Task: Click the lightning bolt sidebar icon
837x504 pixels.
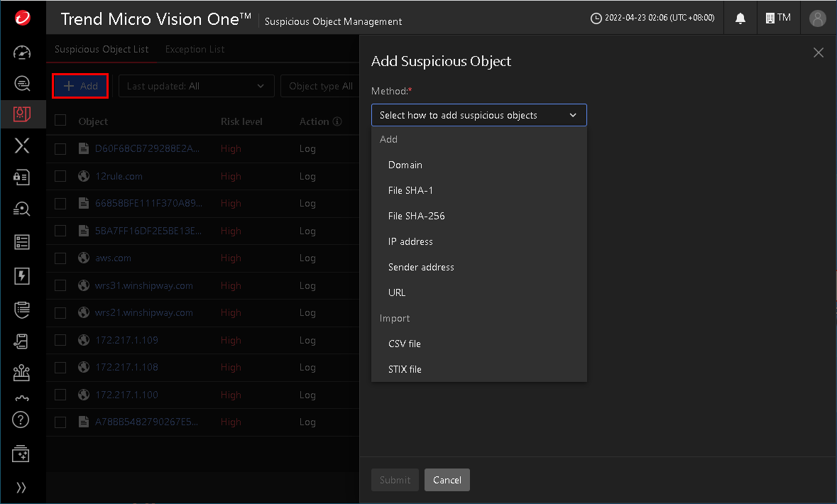Action: (x=22, y=276)
